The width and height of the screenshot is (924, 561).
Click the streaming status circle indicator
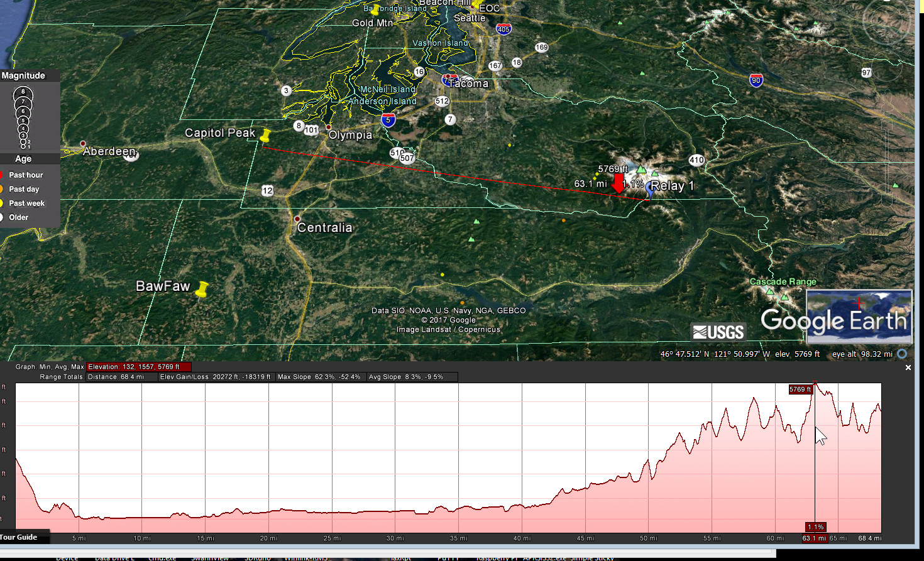(x=902, y=354)
